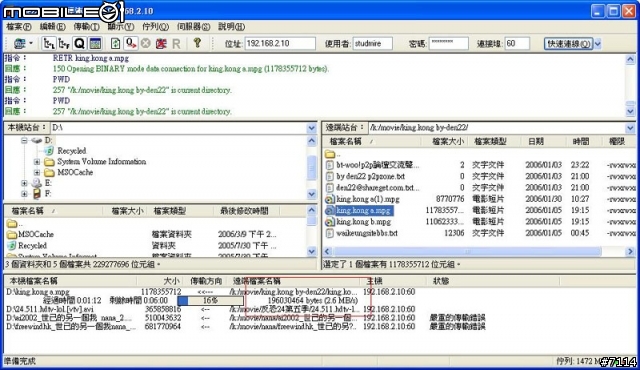Select den22@shareget.com.txt file icon
The width and height of the screenshot is (640, 370).
click(x=330, y=188)
